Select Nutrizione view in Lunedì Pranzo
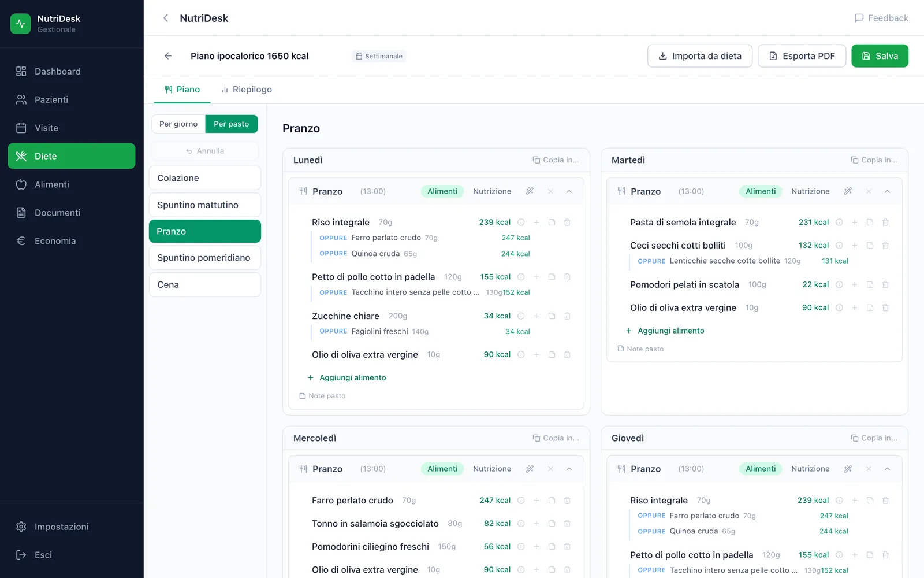The image size is (924, 578). [x=492, y=191]
